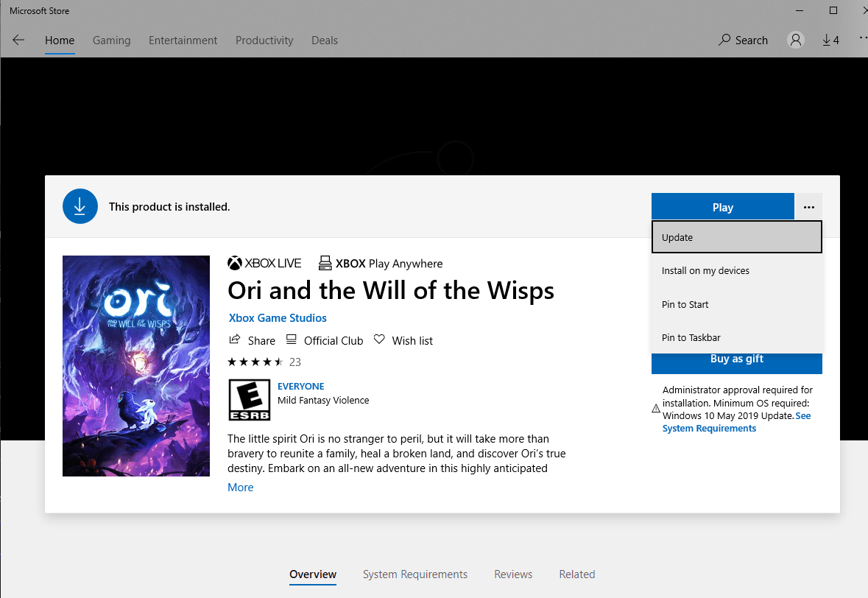
Task: Open the System Requirements section tab
Action: tap(414, 574)
